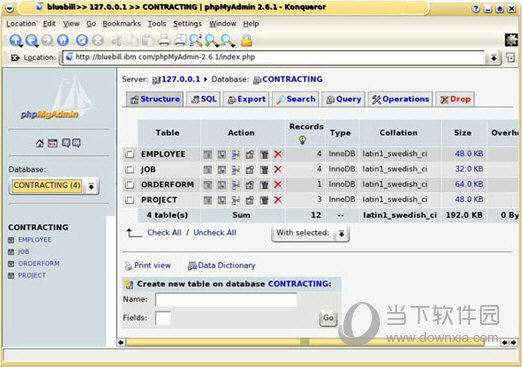This screenshot has height=367, width=523.
Task: Switch to the Structure tab
Action: [155, 99]
